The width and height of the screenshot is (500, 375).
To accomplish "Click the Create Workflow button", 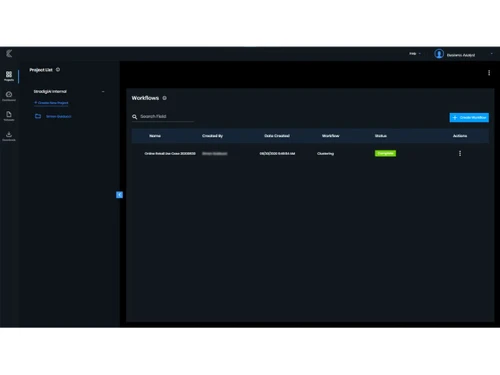I will 469,117.
